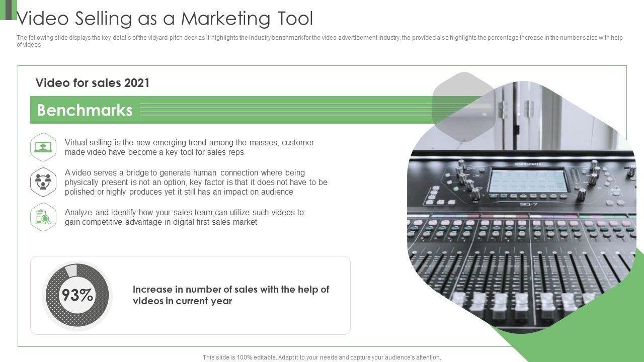Click the light gray segment of donut chart
Image resolution: width=644 pixels, height=362 pixels.
click(x=71, y=270)
